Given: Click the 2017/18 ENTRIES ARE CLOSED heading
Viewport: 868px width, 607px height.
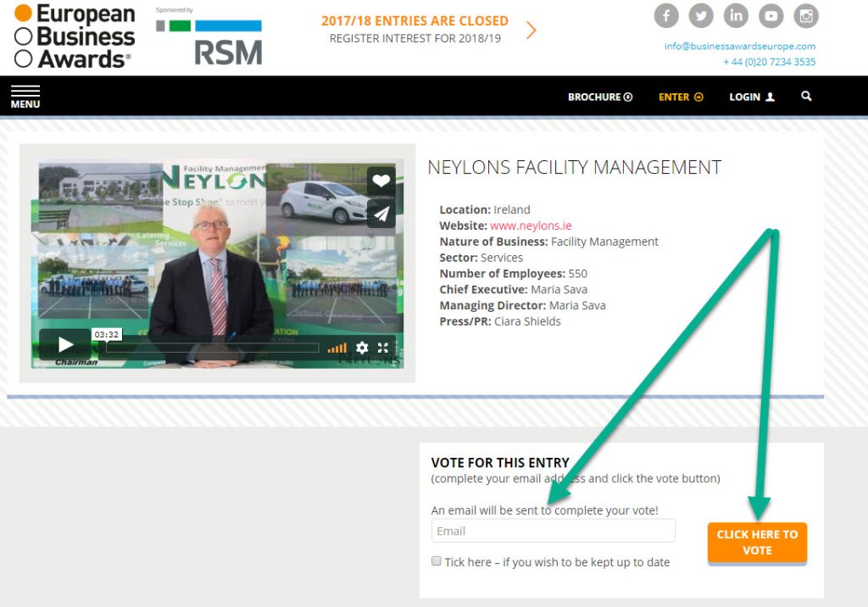Looking at the screenshot, I should point(415,21).
